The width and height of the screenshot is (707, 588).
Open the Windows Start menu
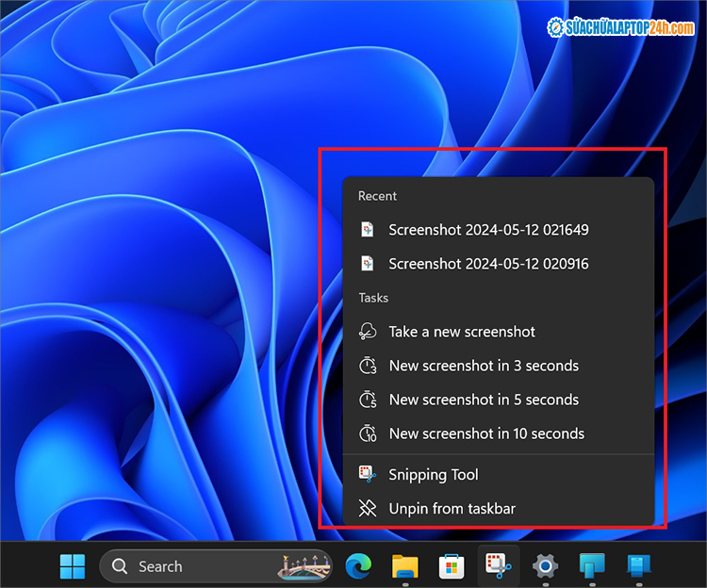point(73,566)
